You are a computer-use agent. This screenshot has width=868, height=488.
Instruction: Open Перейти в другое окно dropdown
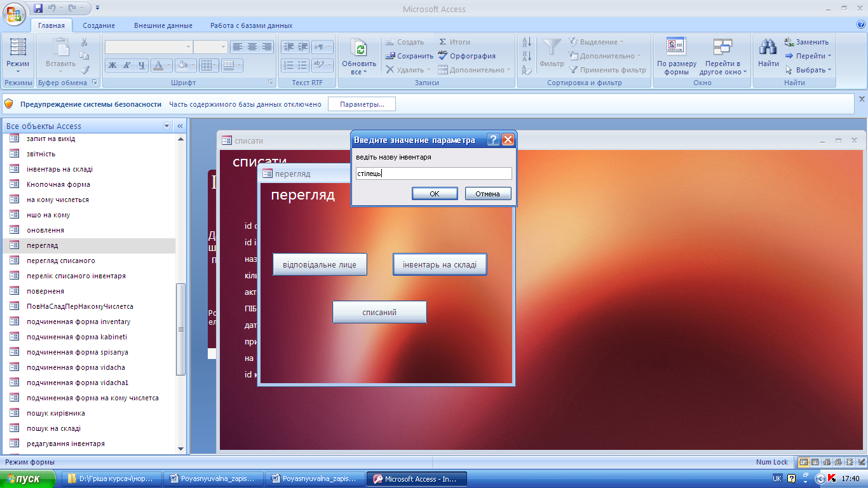pos(723,56)
